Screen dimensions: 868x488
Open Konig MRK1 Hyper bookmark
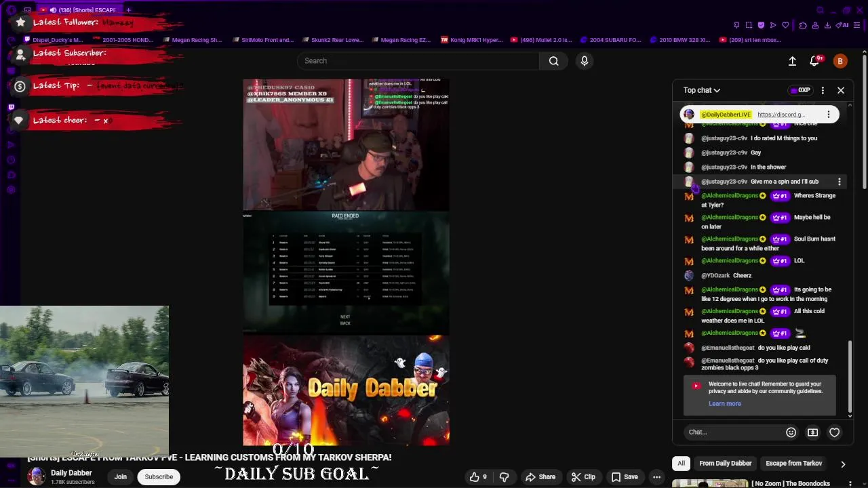click(471, 40)
